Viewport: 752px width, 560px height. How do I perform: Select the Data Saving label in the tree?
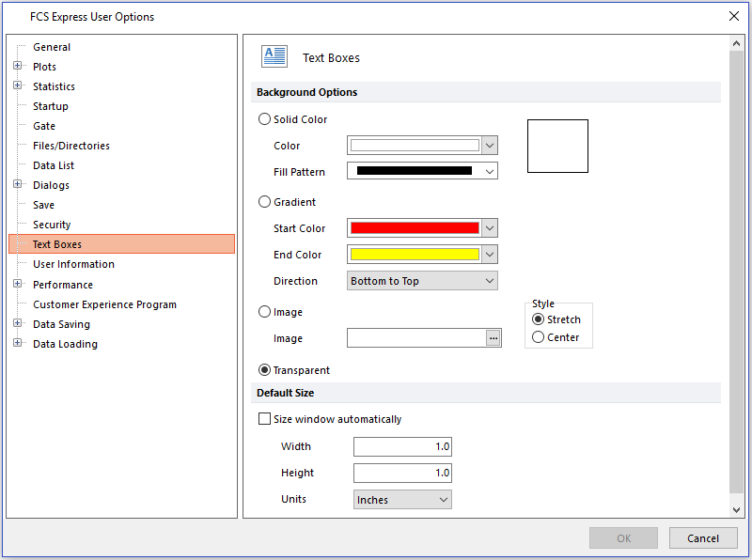point(61,324)
